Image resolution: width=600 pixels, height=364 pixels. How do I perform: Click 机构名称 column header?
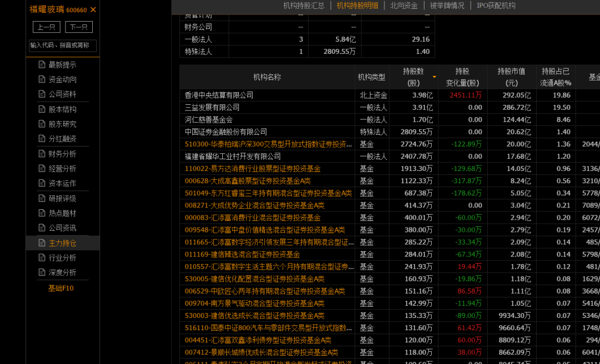[267, 77]
